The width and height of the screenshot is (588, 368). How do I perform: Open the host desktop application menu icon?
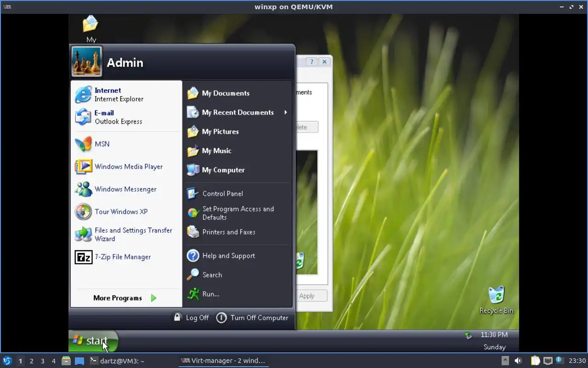(x=7, y=361)
